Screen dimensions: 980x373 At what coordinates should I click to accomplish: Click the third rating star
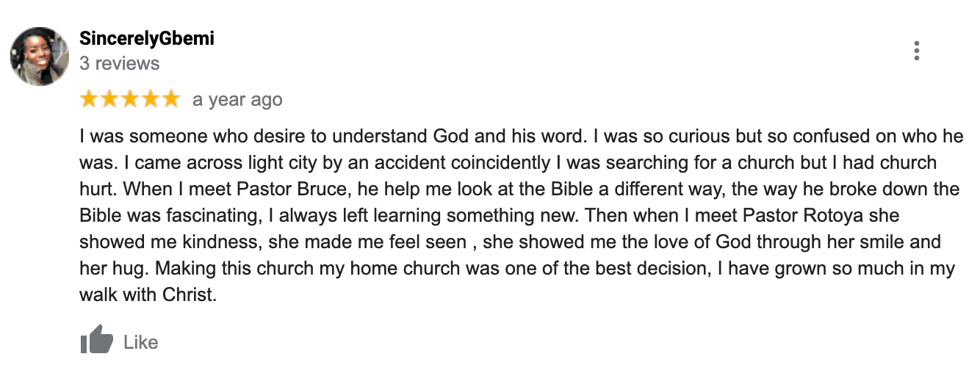[129, 98]
